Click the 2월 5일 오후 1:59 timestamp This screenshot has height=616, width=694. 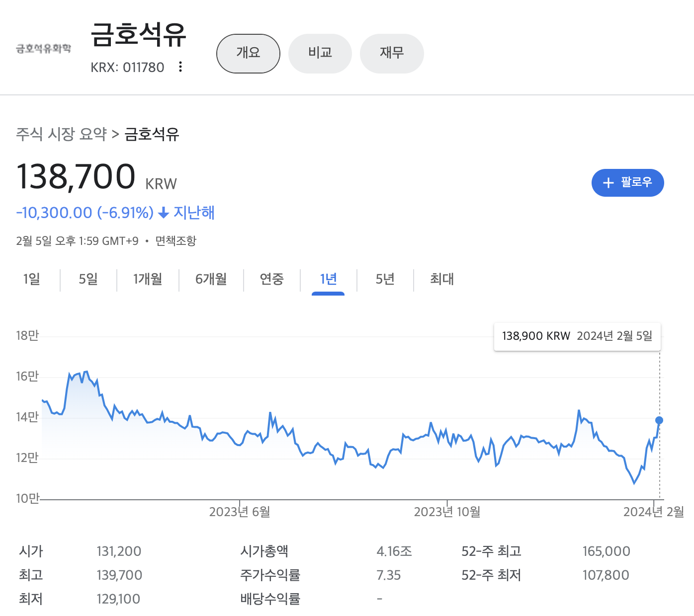click(x=77, y=241)
